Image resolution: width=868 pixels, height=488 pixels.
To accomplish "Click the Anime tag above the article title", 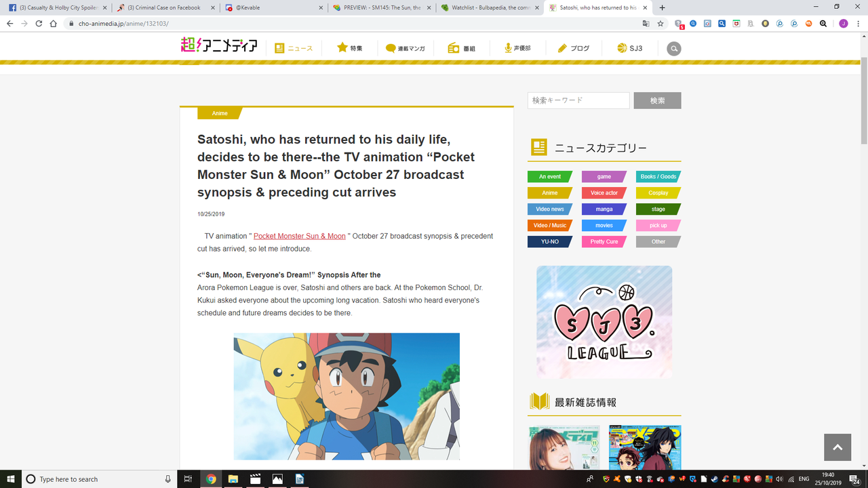I will (x=220, y=113).
